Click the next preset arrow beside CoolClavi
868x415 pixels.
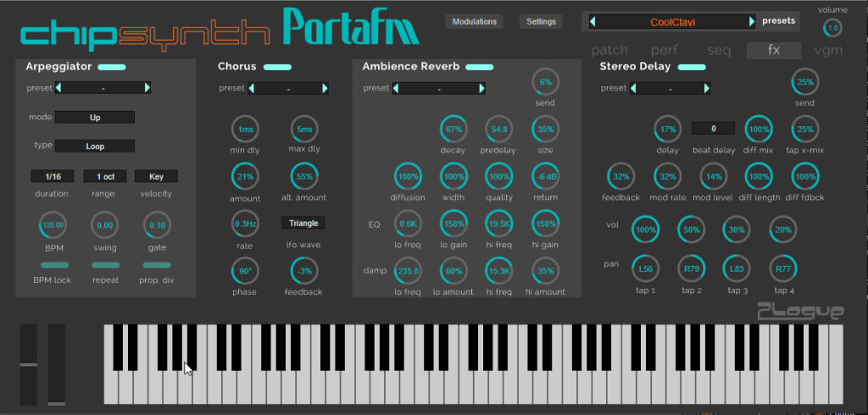751,21
